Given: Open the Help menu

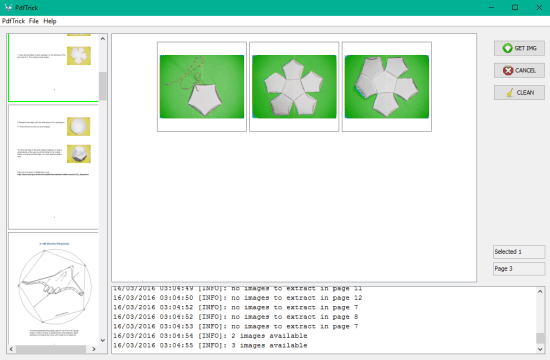Looking at the screenshot, I should [50, 21].
